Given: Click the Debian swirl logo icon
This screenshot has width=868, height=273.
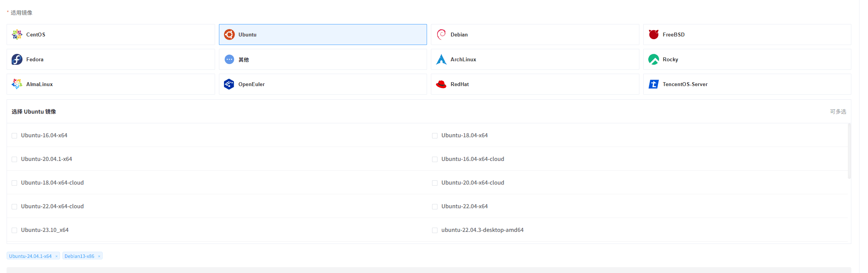Looking at the screenshot, I should click(x=441, y=35).
